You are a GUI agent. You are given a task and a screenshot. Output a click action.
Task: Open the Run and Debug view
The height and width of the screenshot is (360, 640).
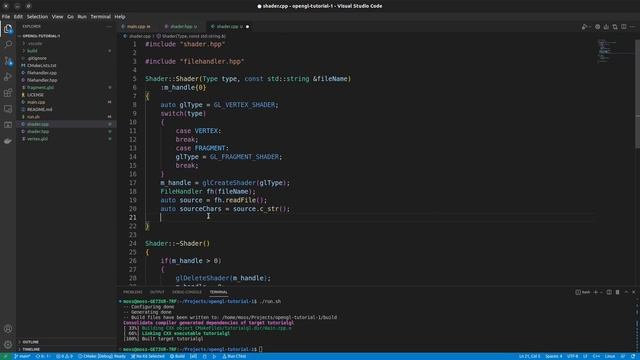[8, 77]
